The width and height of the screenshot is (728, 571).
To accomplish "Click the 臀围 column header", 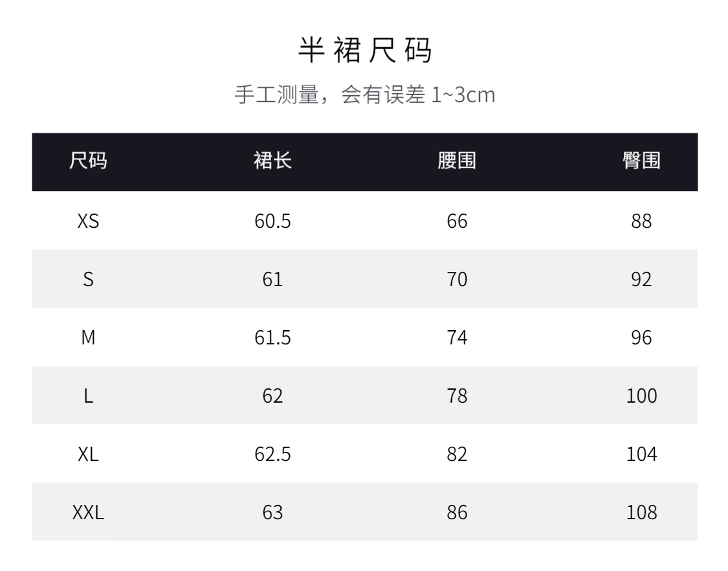I will 641,162.
